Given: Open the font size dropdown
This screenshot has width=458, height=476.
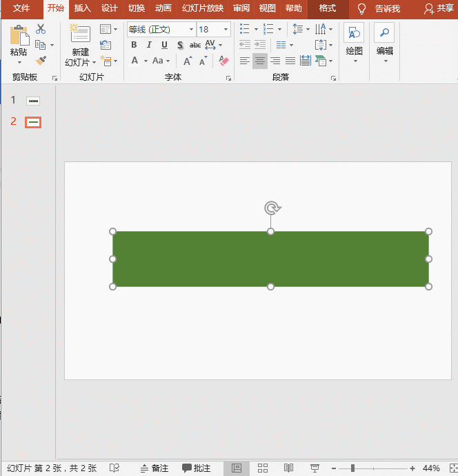Looking at the screenshot, I should [x=226, y=30].
